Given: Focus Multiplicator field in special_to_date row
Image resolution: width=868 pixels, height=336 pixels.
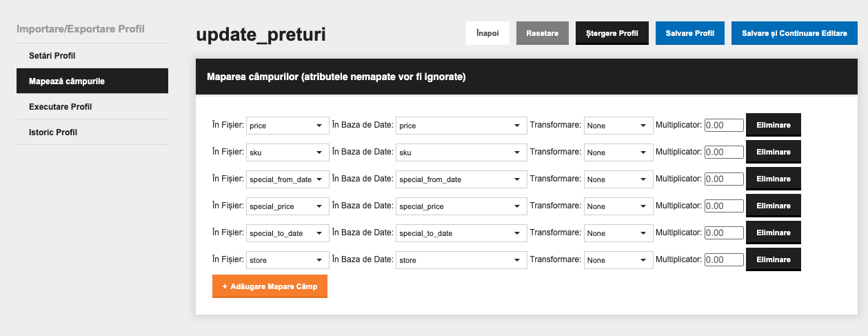Looking at the screenshot, I should tap(724, 233).
